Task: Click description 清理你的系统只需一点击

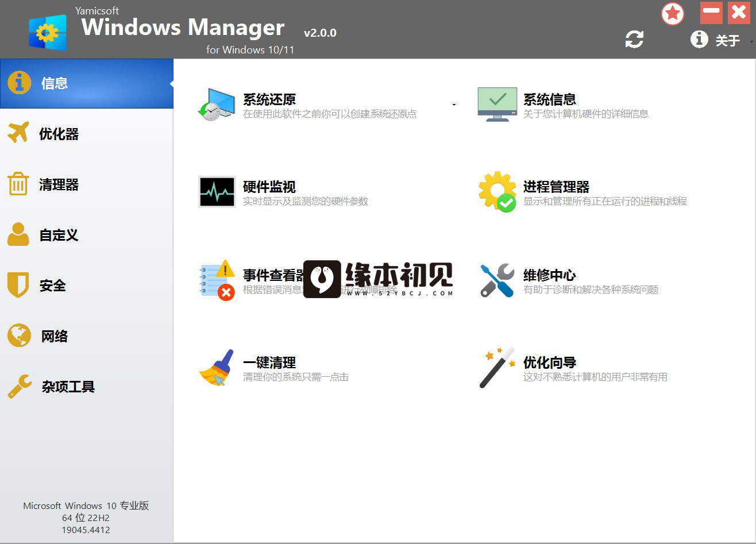Action: [296, 377]
